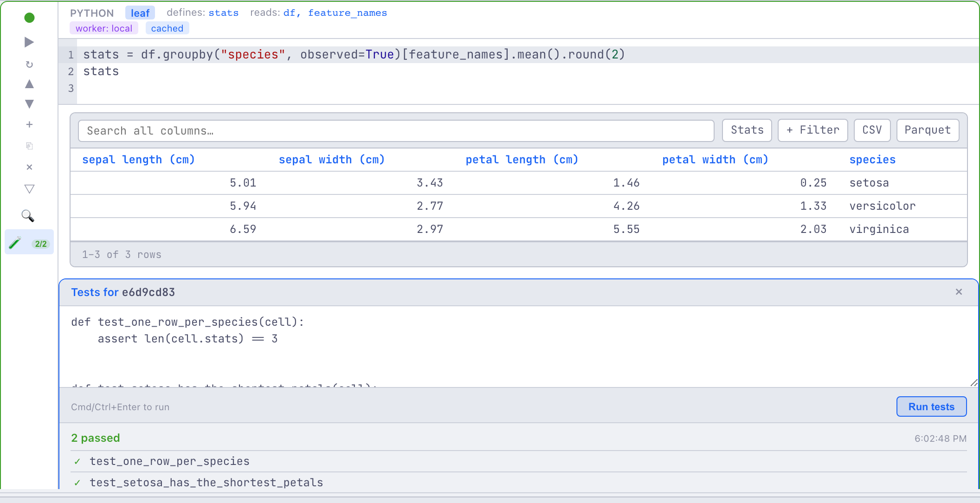
Task: Sort by the species column header
Action: pyautogui.click(x=872, y=160)
